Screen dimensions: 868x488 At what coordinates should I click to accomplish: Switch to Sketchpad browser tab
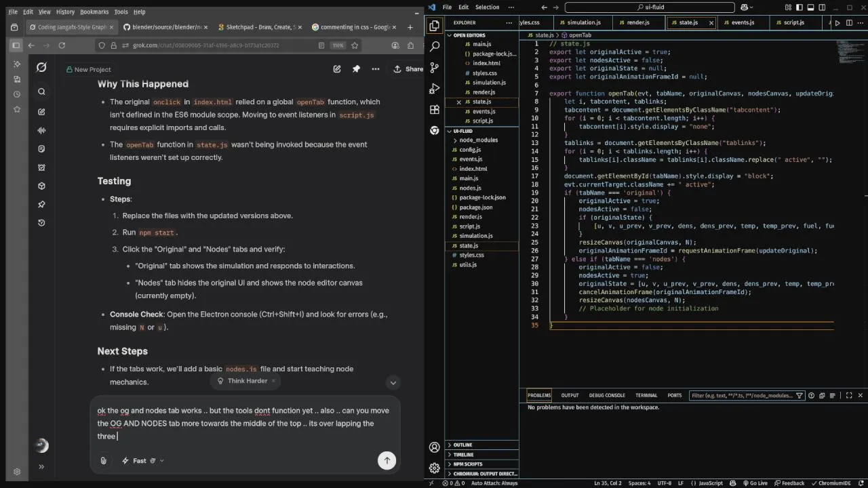(x=259, y=27)
